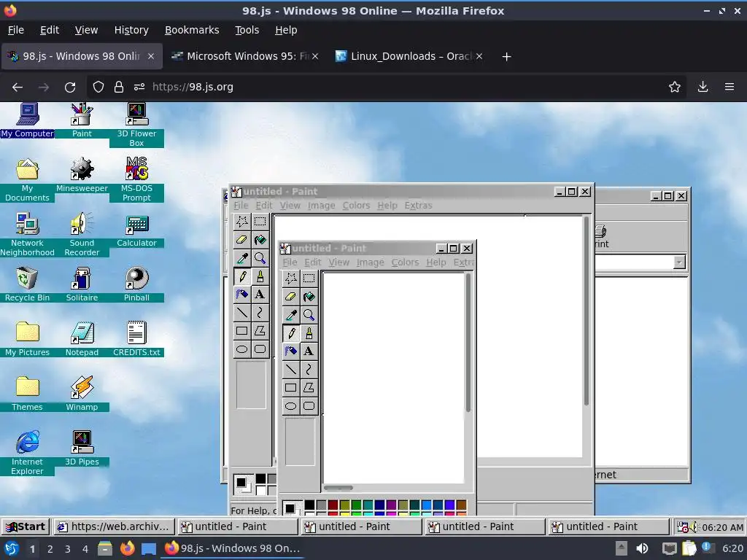
Task: Select the Recycle Bin desktop icon
Action: pos(27,284)
